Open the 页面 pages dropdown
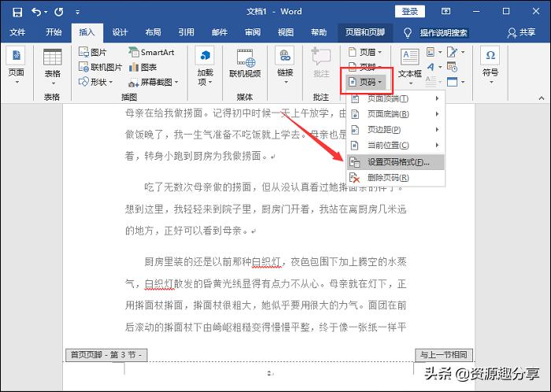The width and height of the screenshot is (551, 392). [x=17, y=66]
